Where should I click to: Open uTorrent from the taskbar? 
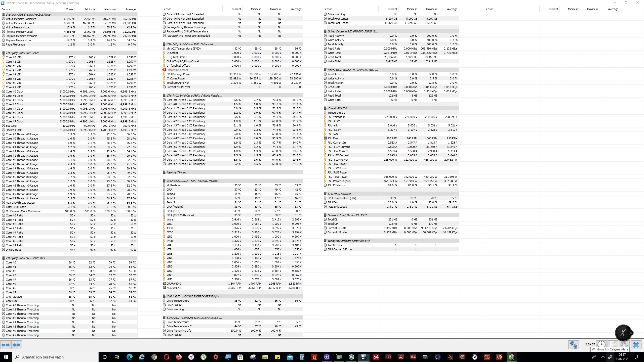point(204,357)
